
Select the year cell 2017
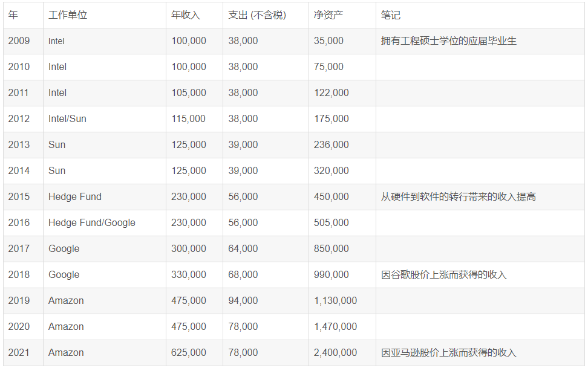point(19,248)
